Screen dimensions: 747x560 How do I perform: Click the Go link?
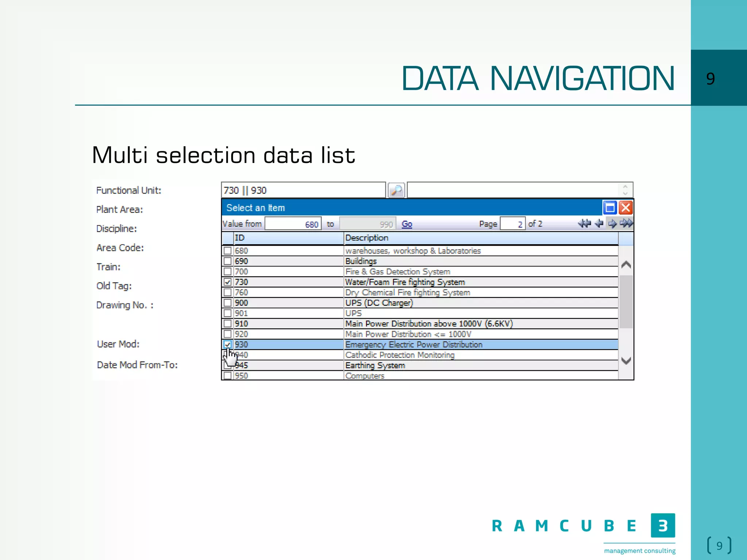tap(407, 224)
